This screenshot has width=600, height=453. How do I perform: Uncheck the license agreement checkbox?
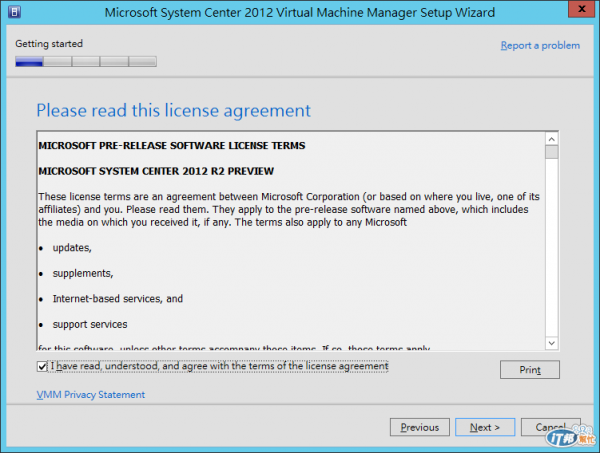click(x=42, y=367)
